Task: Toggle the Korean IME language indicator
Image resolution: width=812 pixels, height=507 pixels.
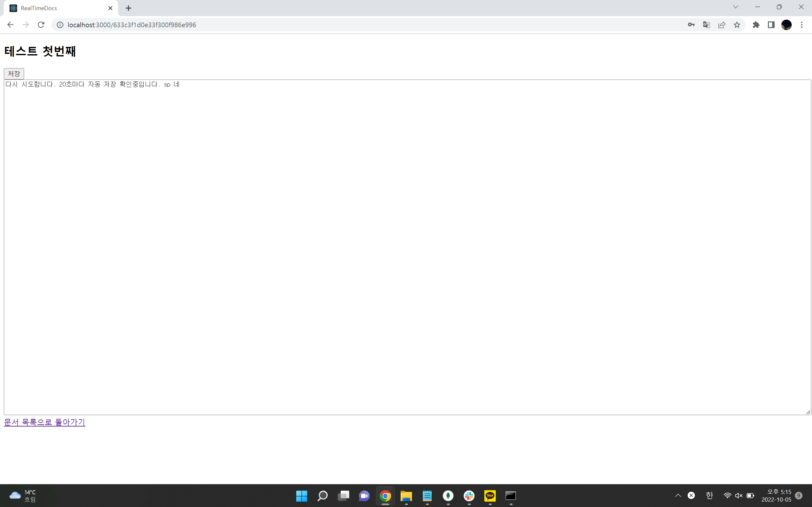Action: (709, 496)
